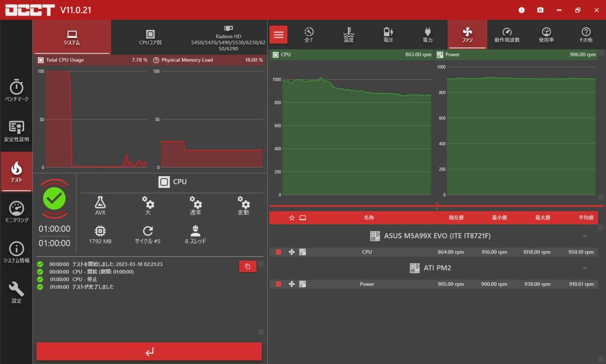Click the favorites star column header
This screenshot has width=606, height=364.
(x=291, y=218)
